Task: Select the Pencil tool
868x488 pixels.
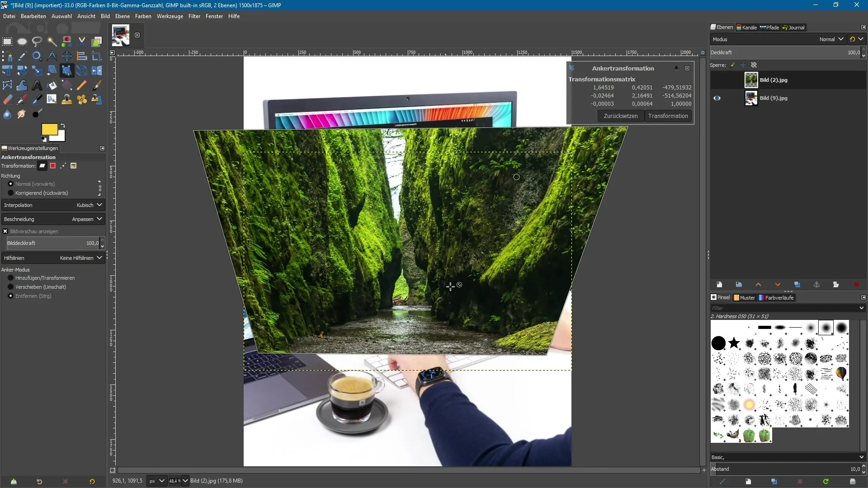Action: point(82,85)
